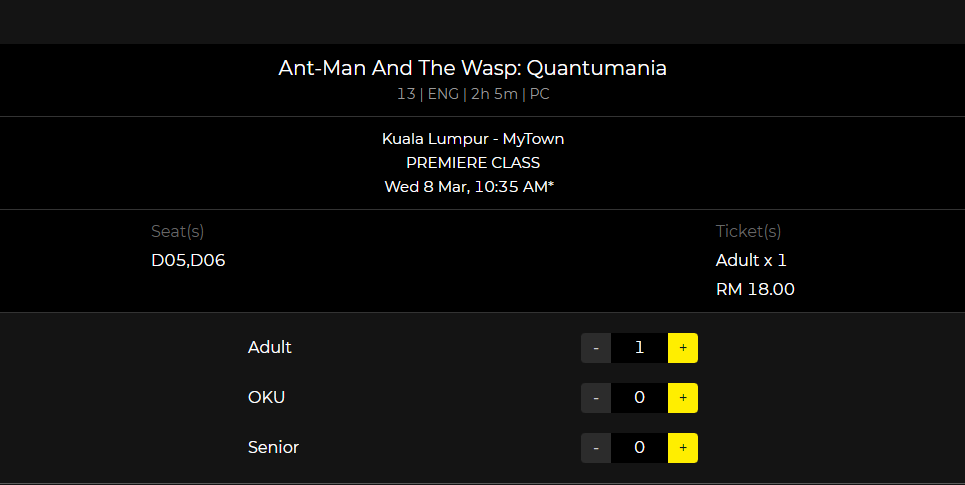Click the Kuala Lumpur - MyTown cinema text
Viewport: 965px width, 485px height.
pos(473,138)
